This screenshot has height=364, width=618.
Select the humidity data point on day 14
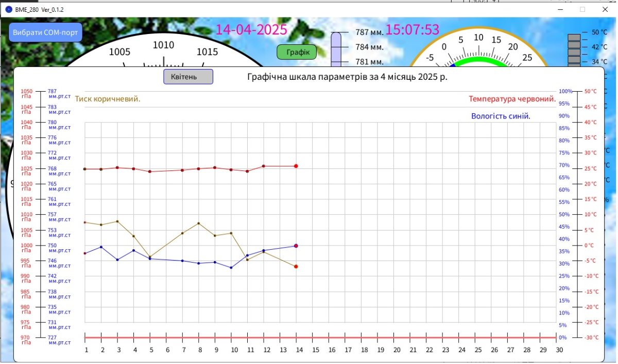[x=296, y=246]
